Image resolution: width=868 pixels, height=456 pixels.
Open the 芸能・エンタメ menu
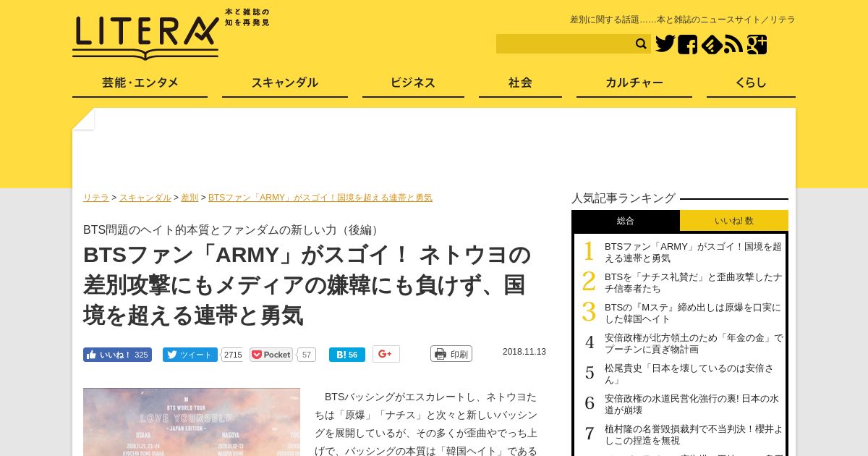coord(140,83)
